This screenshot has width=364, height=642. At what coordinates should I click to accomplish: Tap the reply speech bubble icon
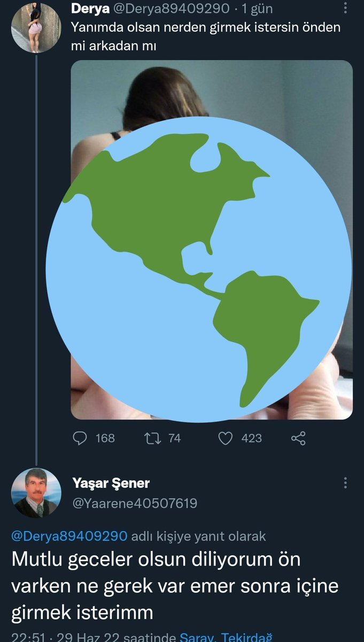(x=80, y=438)
